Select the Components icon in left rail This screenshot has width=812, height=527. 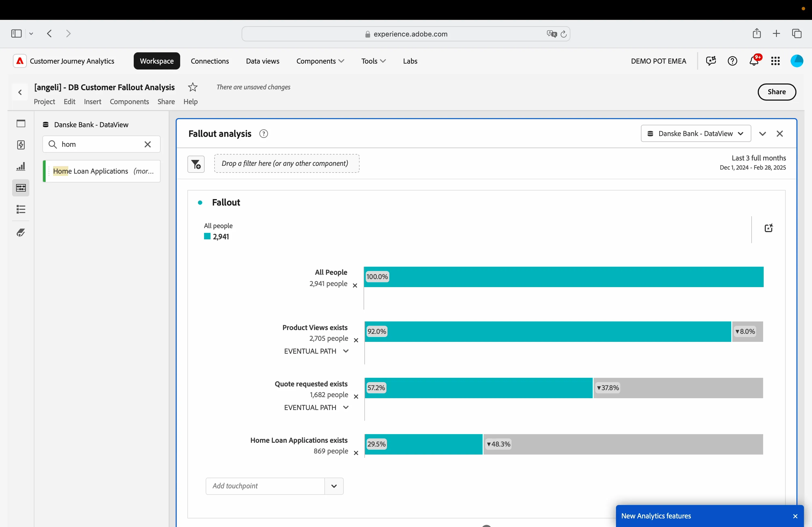point(21,188)
